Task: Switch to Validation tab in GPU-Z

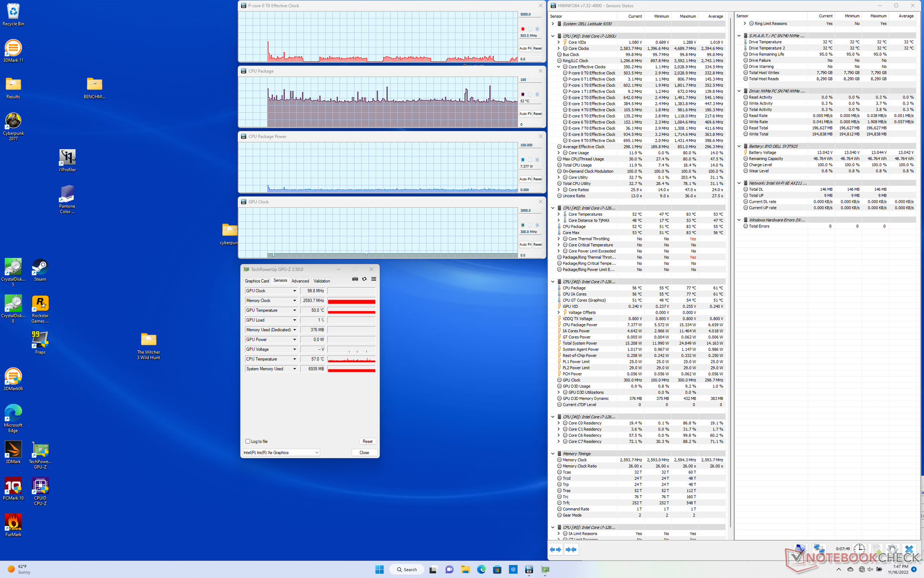Action: tap(322, 281)
